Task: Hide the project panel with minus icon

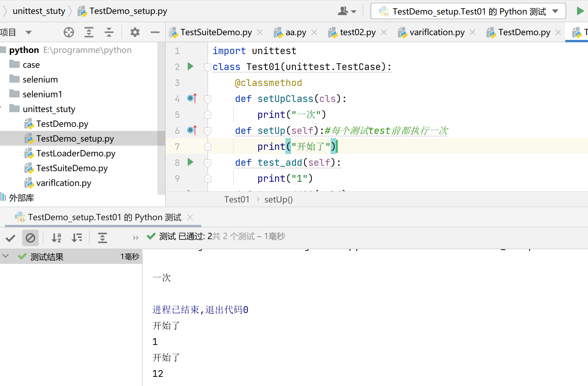Action: point(155,32)
